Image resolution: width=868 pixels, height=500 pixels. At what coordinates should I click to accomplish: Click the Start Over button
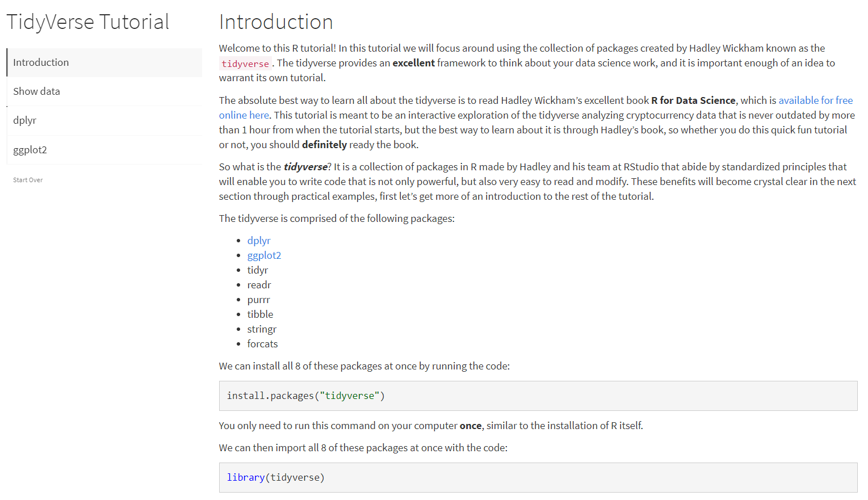[x=28, y=180]
